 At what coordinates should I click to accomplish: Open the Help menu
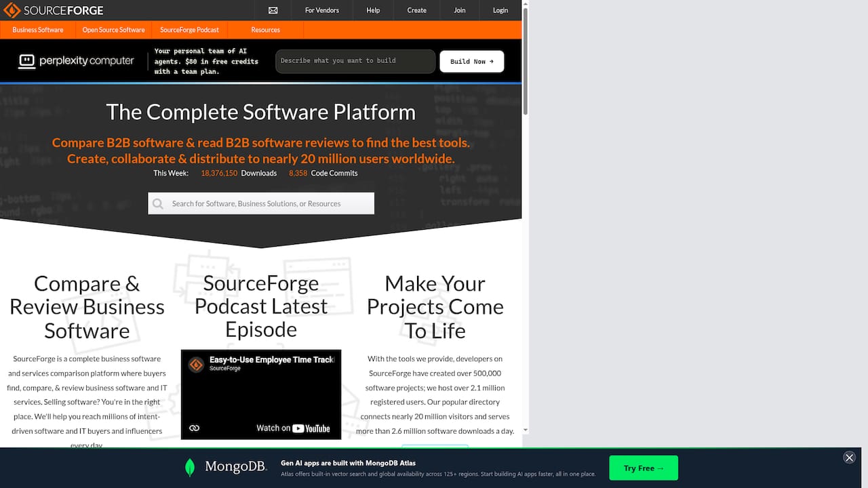372,10
